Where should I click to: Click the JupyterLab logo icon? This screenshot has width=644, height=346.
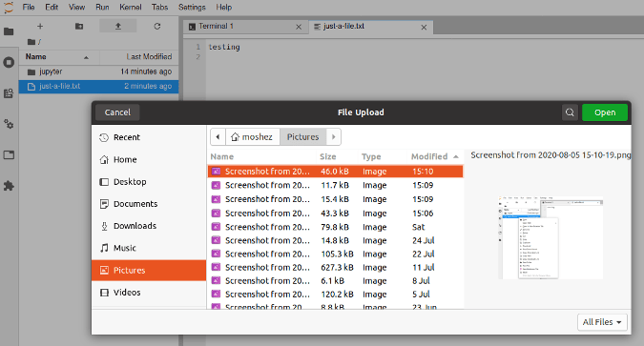(x=9, y=7)
